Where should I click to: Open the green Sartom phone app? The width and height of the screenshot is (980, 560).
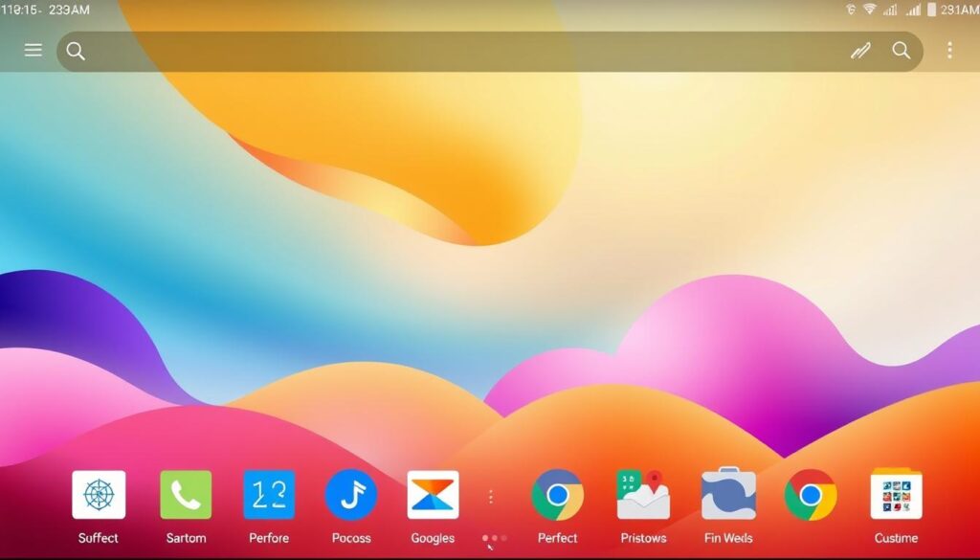[186, 495]
